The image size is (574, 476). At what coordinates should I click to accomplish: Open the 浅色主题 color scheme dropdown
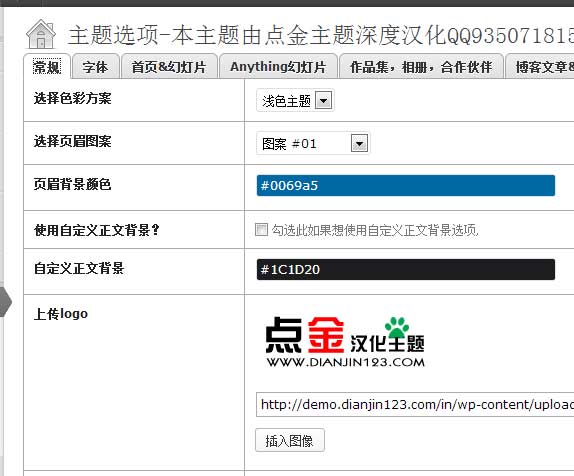(295, 100)
